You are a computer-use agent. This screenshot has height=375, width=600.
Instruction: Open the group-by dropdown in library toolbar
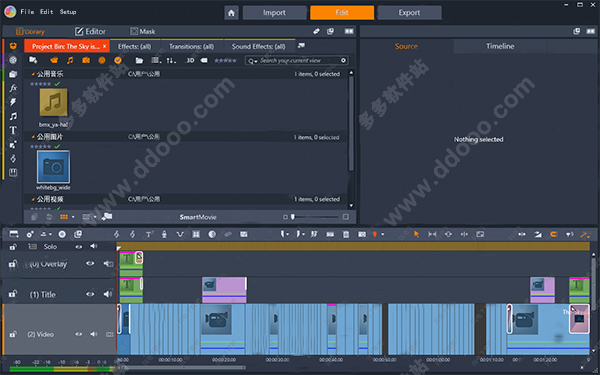coord(156,60)
